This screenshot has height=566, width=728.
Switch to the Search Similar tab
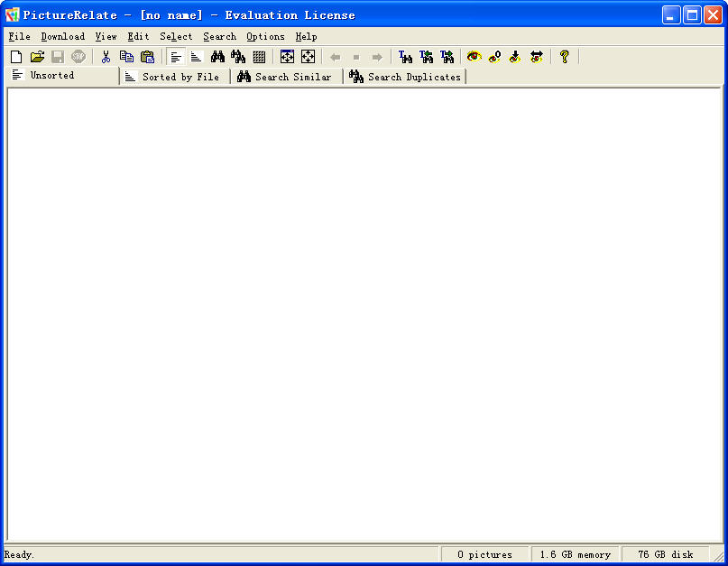[x=287, y=77]
